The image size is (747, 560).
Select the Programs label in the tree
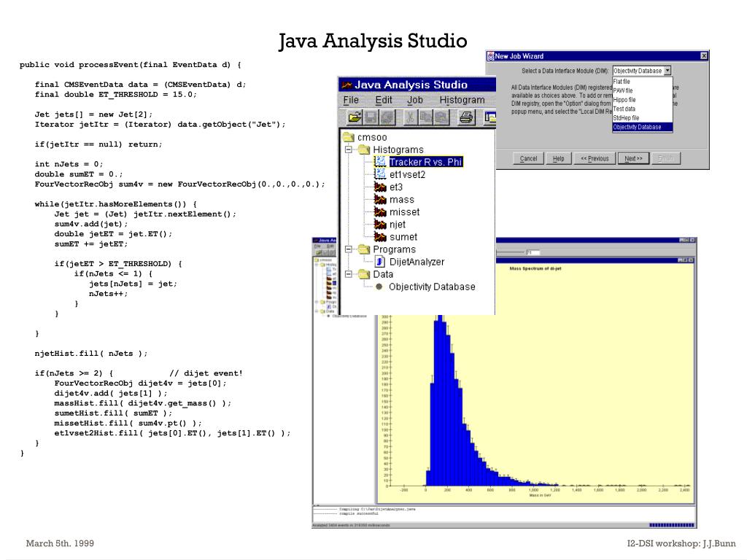(394, 249)
